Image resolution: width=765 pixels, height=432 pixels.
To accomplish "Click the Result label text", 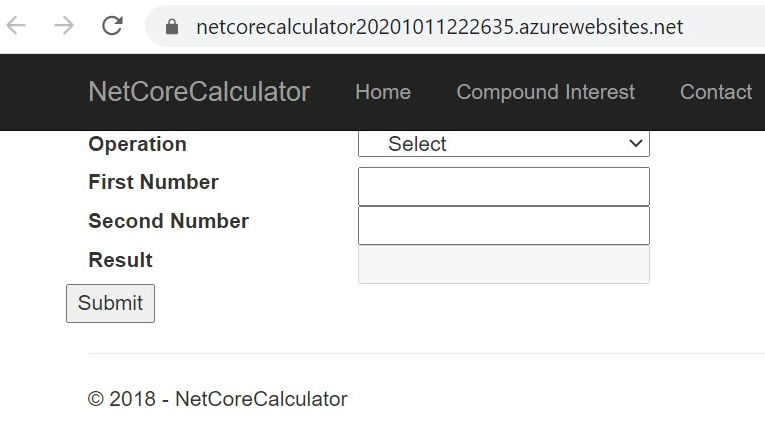I will point(120,260).
